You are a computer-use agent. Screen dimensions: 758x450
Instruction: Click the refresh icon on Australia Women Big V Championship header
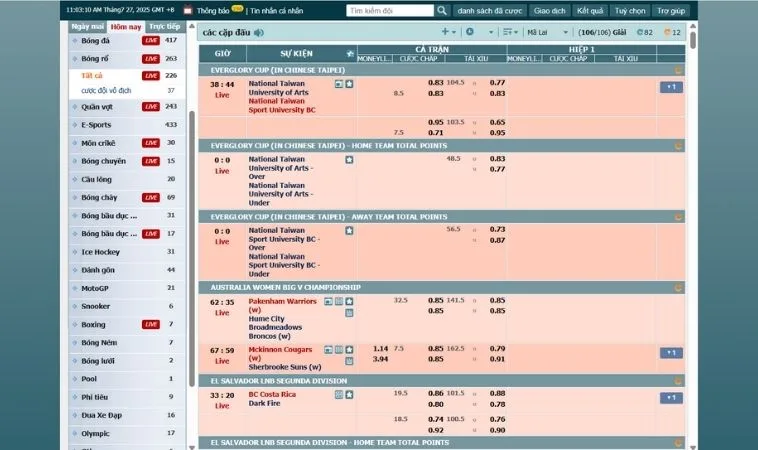[679, 287]
